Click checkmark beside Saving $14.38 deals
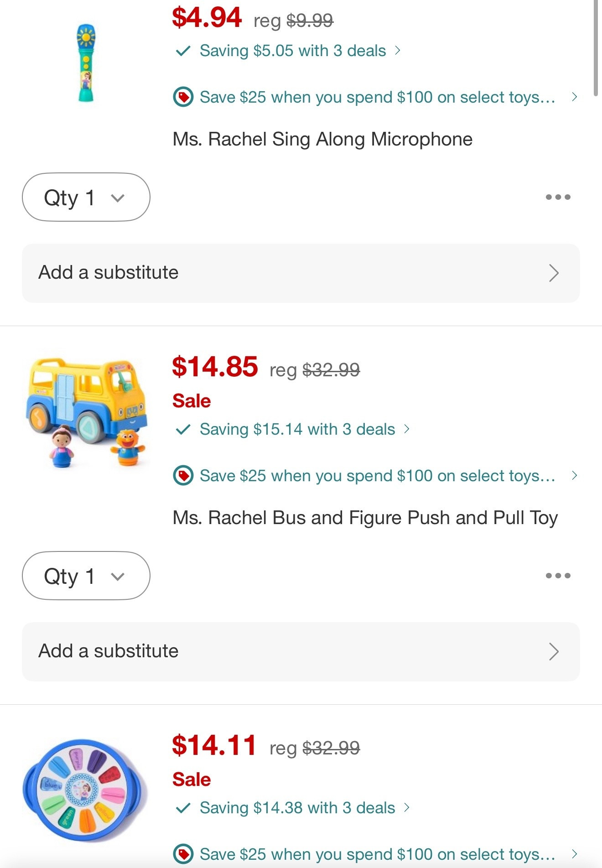The width and height of the screenshot is (602, 868). pyautogui.click(x=183, y=808)
